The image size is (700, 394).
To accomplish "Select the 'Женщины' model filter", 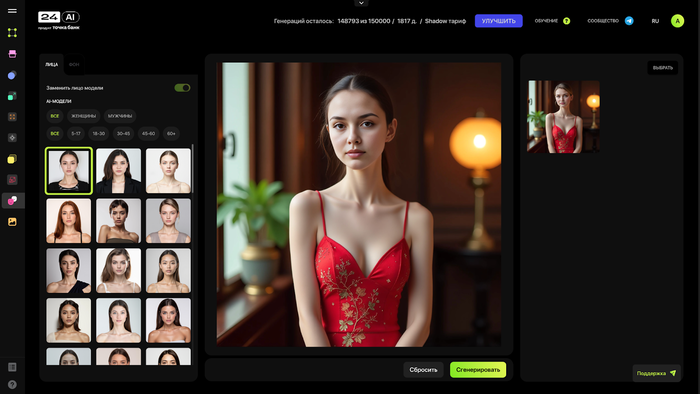I will point(83,116).
